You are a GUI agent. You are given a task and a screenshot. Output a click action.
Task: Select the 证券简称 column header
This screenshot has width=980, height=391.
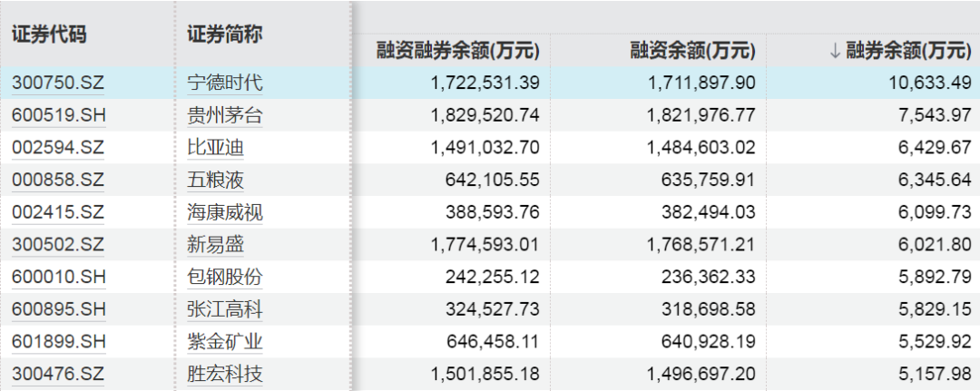click(x=225, y=34)
